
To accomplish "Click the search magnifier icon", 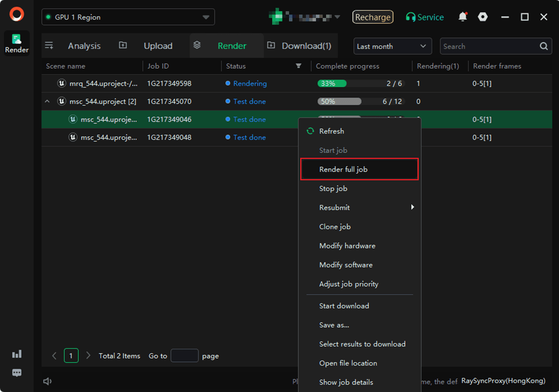I will tap(544, 46).
